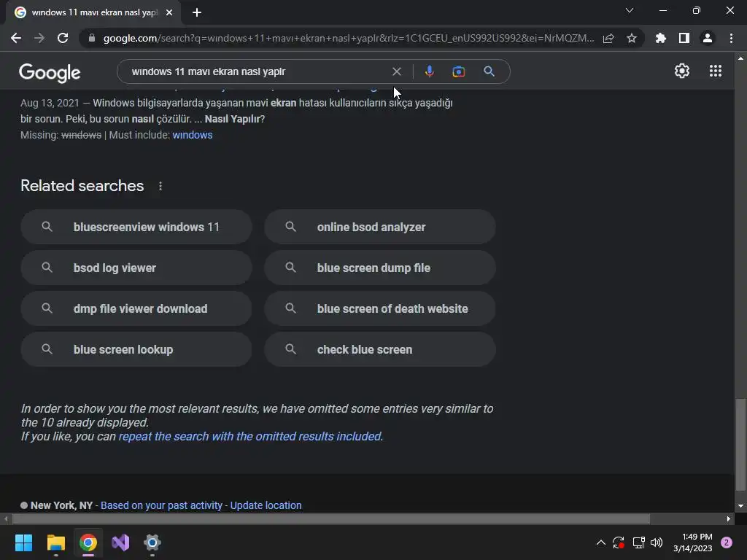Submit search with magnifier icon
This screenshot has width=747, height=560.
(489, 71)
